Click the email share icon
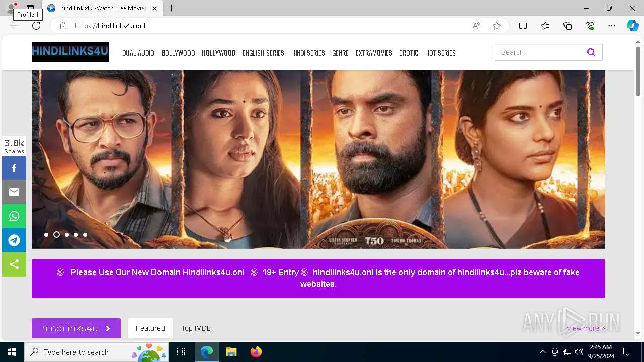The image size is (644, 362). (14, 192)
